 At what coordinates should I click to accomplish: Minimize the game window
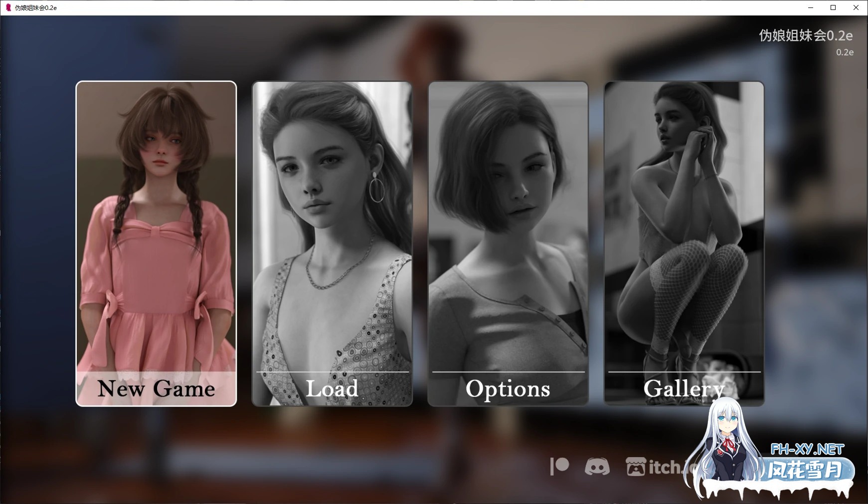(x=810, y=7)
